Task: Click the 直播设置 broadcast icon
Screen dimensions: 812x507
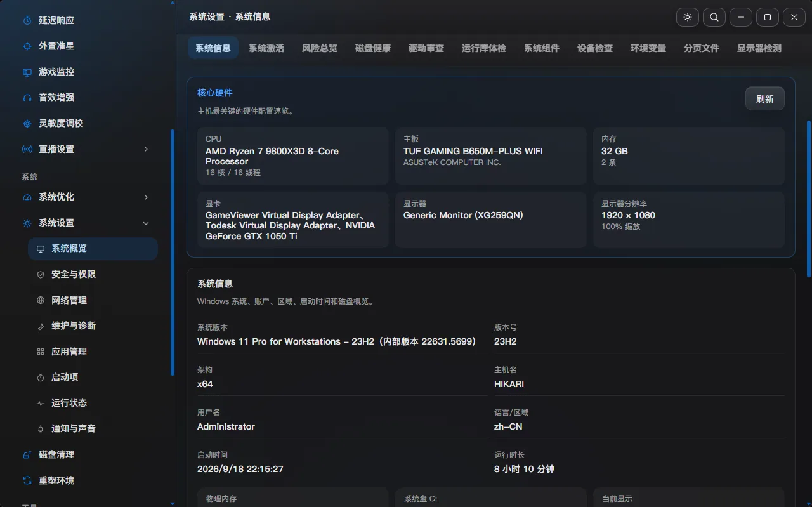Action: [27, 149]
